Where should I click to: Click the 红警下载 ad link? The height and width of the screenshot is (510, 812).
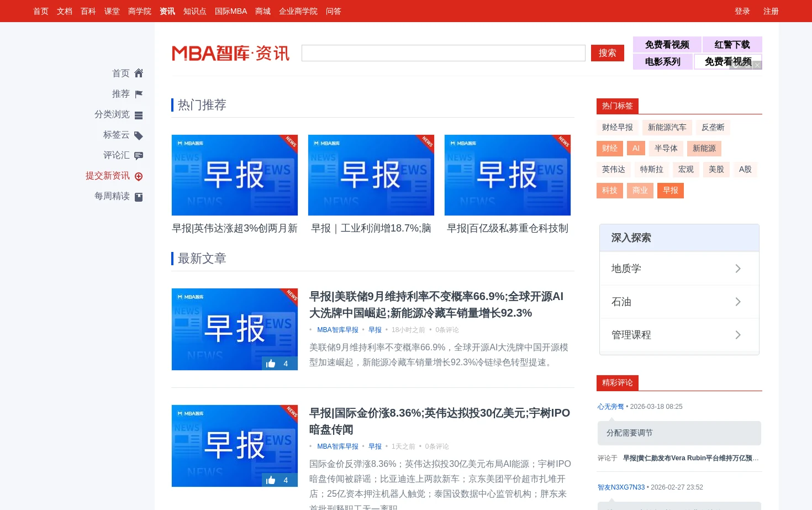coord(732,45)
